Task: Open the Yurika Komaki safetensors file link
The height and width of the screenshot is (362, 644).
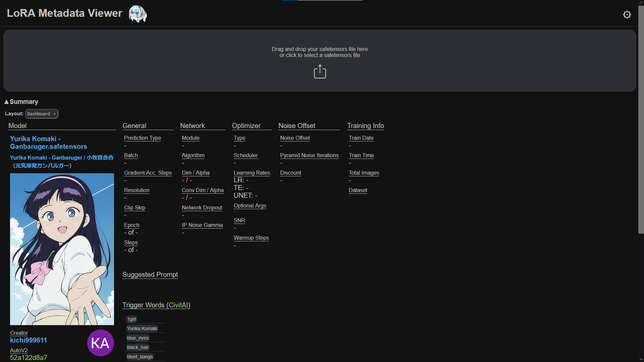Action: pyautogui.click(x=48, y=142)
